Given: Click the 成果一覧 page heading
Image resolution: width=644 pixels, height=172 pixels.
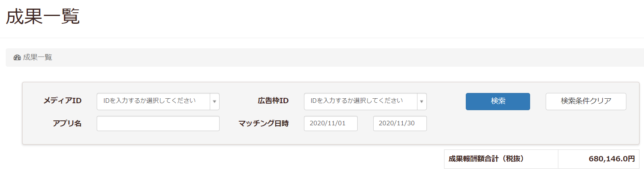Looking at the screenshot, I should tap(43, 17).
